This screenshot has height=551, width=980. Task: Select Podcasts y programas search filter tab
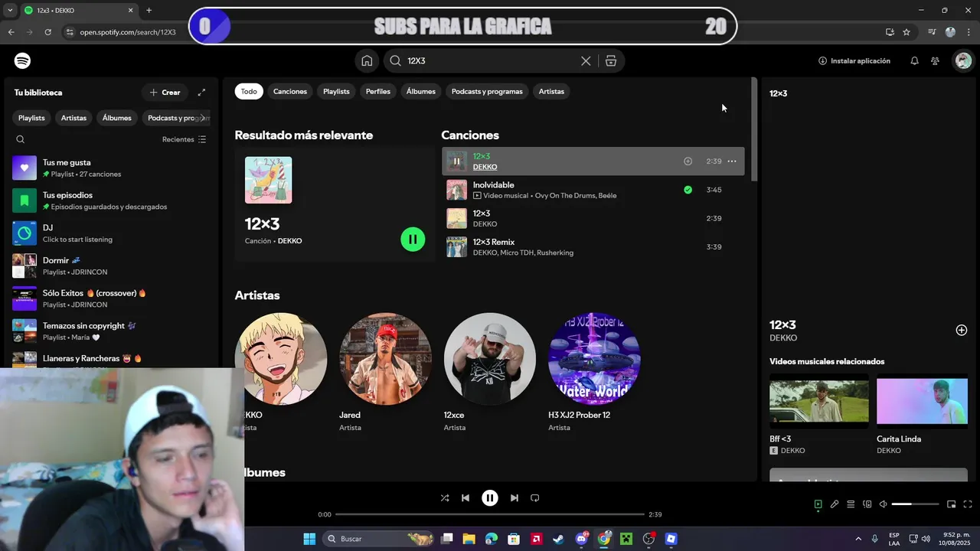coord(487,91)
